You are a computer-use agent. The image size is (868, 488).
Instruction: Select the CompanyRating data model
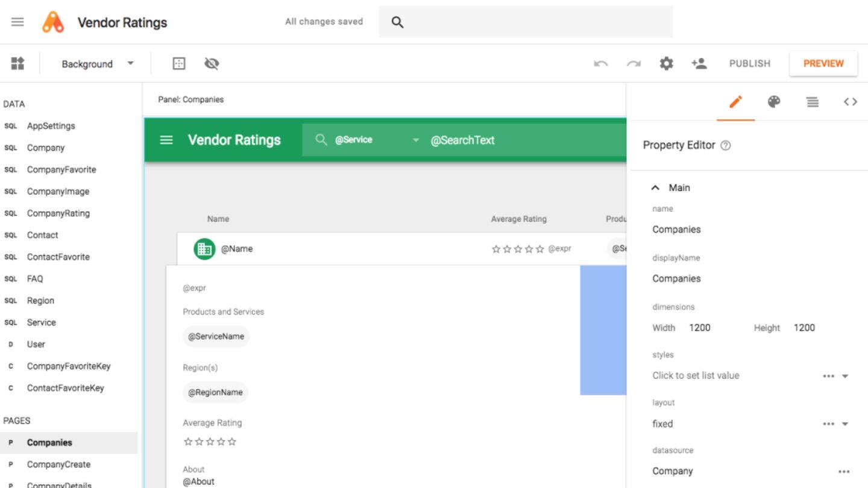pos(58,213)
